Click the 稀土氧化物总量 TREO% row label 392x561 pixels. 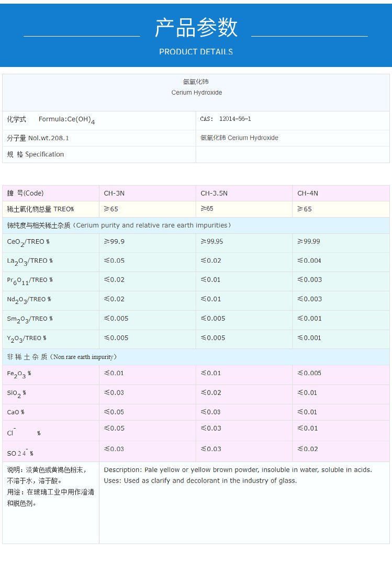(x=40, y=209)
